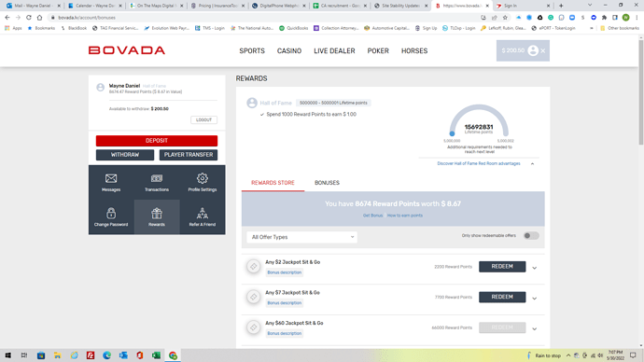644x362 pixels.
Task: Open the CASINO menu
Action: point(289,51)
